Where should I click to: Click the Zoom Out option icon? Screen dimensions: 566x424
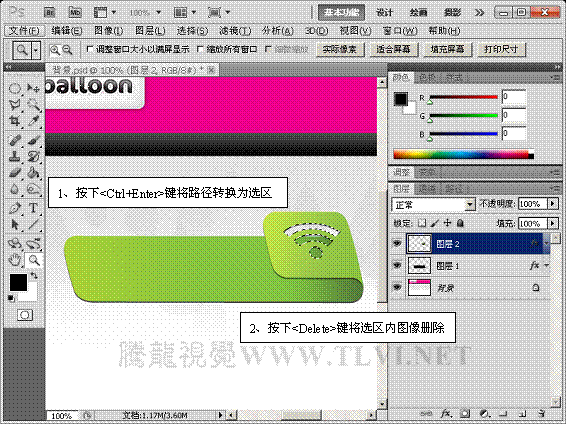68,50
